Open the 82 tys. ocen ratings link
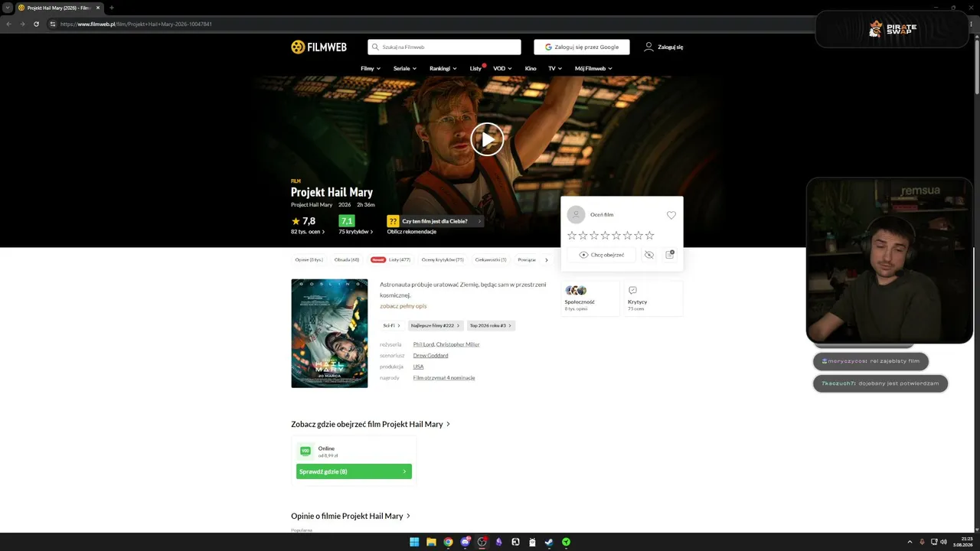Image resolution: width=980 pixels, height=551 pixels. coord(308,232)
